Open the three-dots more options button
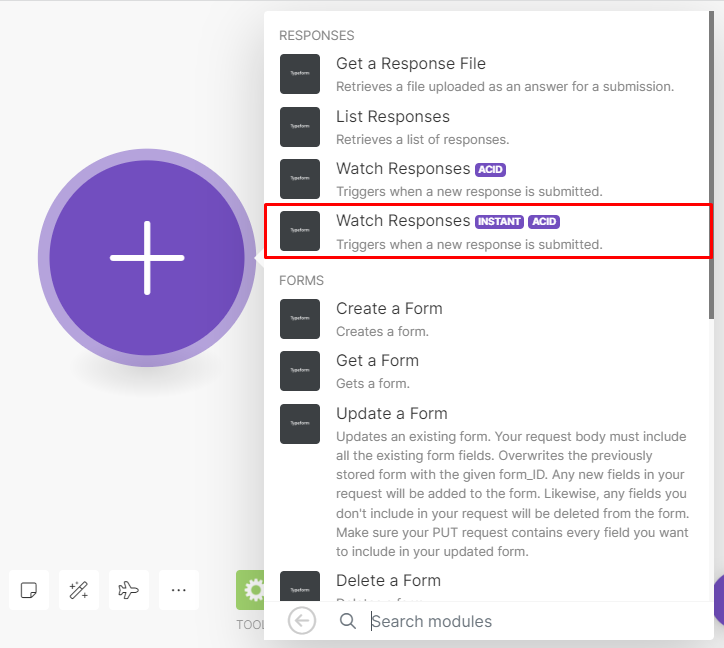Image resolution: width=724 pixels, height=648 pixels. (178, 590)
